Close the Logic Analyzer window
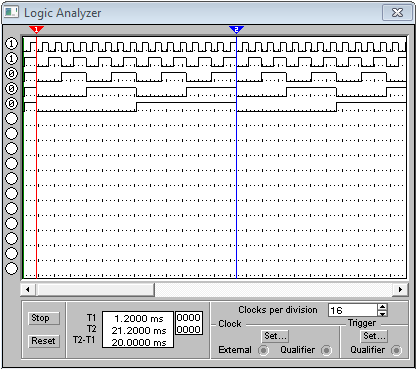 coord(397,13)
